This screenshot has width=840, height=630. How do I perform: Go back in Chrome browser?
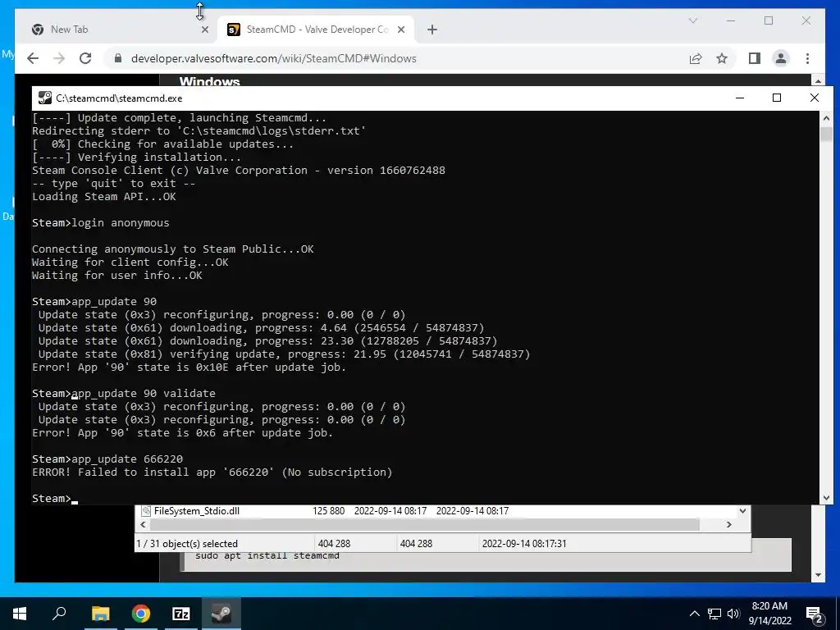pyautogui.click(x=33, y=58)
